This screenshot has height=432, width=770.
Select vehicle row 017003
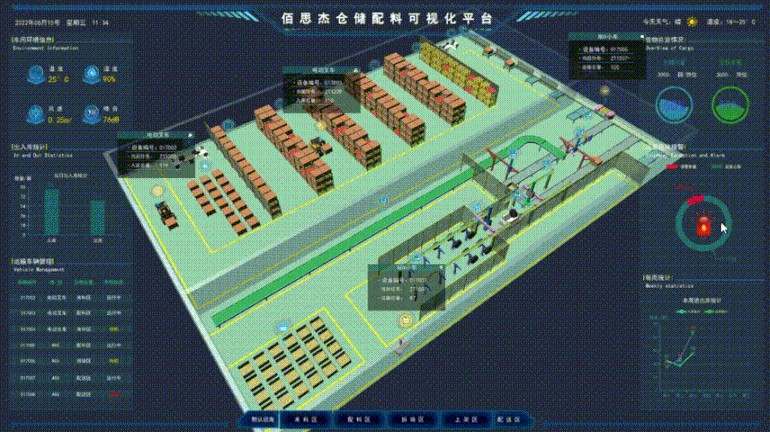(x=70, y=313)
